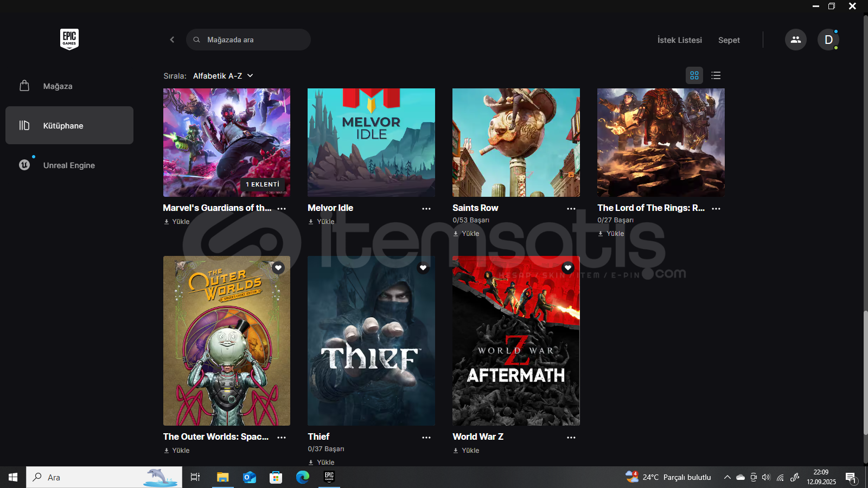Open The Outer Worlds cover
868x488 pixels.
point(227,341)
